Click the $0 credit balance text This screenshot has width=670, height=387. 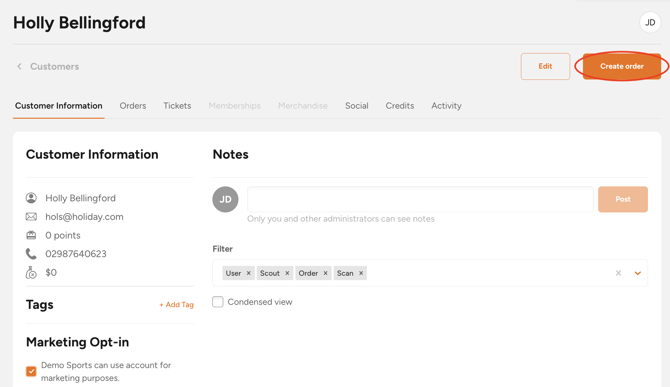pyautogui.click(x=51, y=273)
